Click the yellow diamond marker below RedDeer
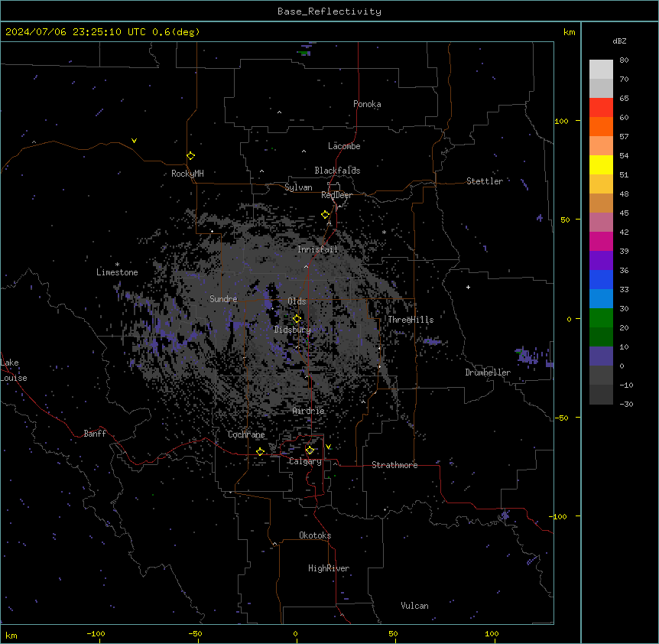659x644 pixels. pos(326,214)
